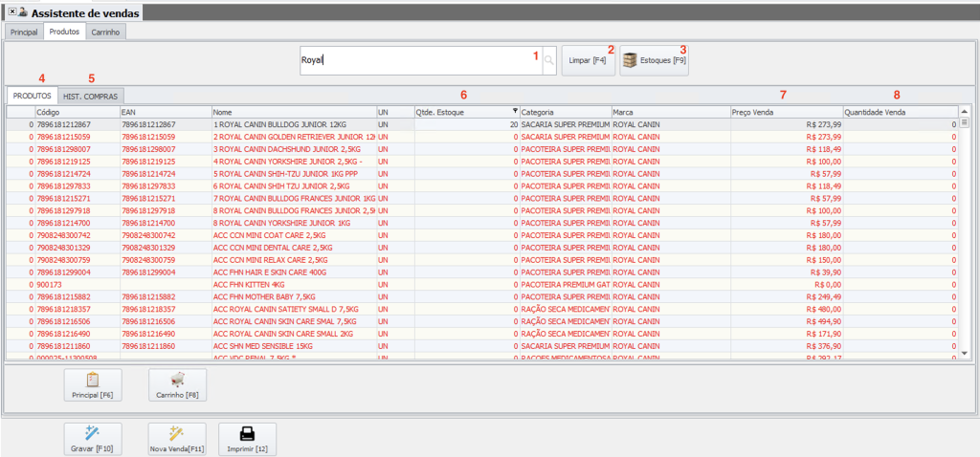This screenshot has height=457, width=980.
Task: Select the ACC FHN Kitten 4KG row
Action: click(287, 284)
